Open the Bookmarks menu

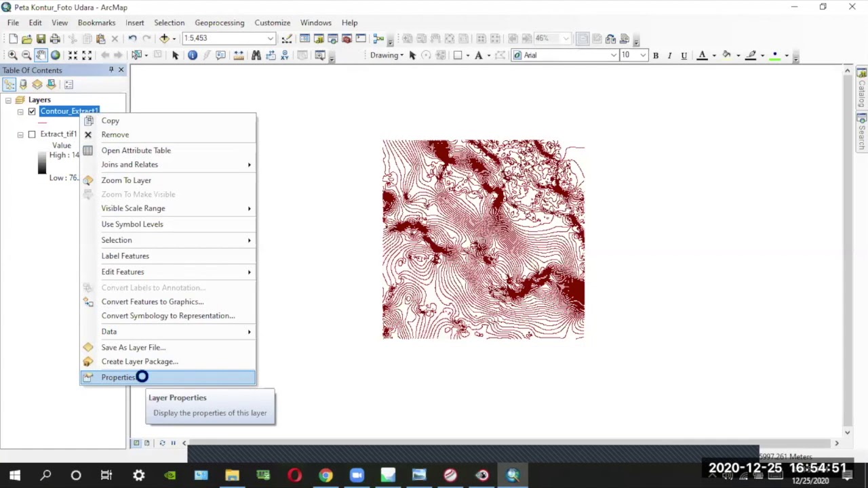[x=96, y=22]
